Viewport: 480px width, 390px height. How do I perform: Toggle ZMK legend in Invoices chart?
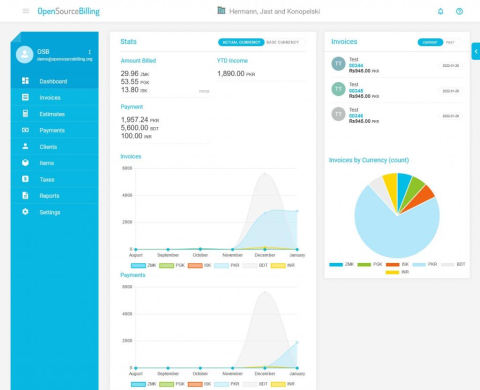(x=144, y=265)
